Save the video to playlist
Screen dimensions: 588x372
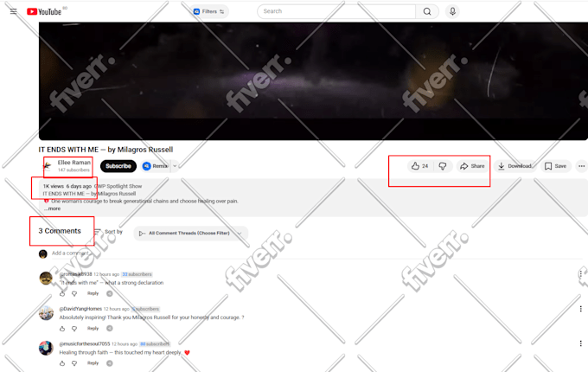[555, 166]
